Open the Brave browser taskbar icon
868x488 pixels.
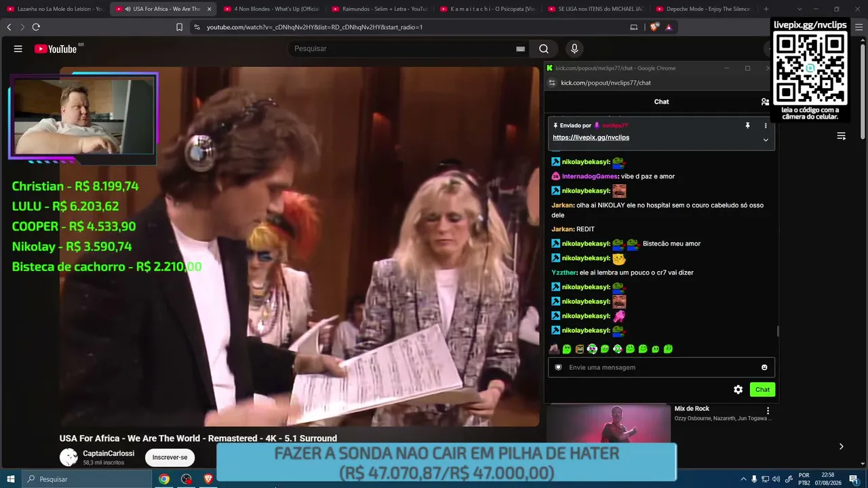208,479
